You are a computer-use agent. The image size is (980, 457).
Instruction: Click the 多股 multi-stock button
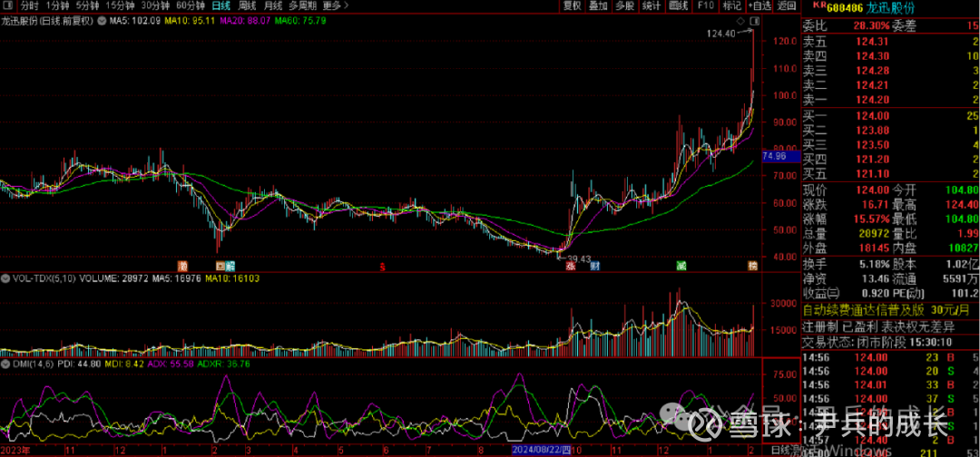click(624, 6)
